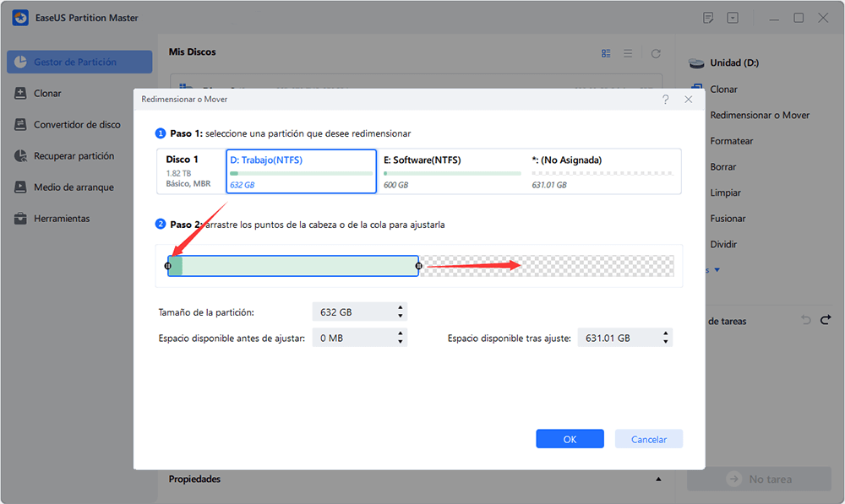
Task: Redo the pending task
Action: coord(826,321)
